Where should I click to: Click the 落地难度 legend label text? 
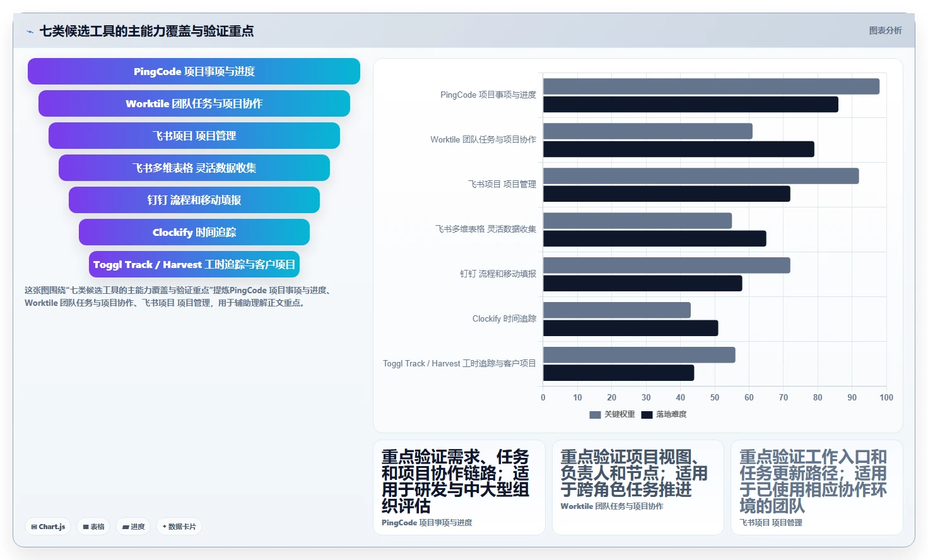coord(671,414)
